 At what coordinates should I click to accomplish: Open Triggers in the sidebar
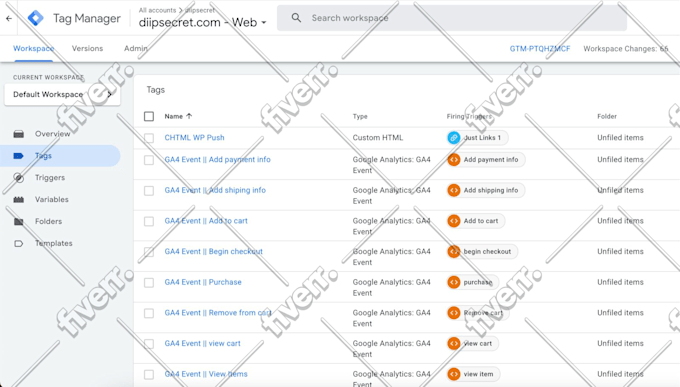pyautogui.click(x=50, y=177)
